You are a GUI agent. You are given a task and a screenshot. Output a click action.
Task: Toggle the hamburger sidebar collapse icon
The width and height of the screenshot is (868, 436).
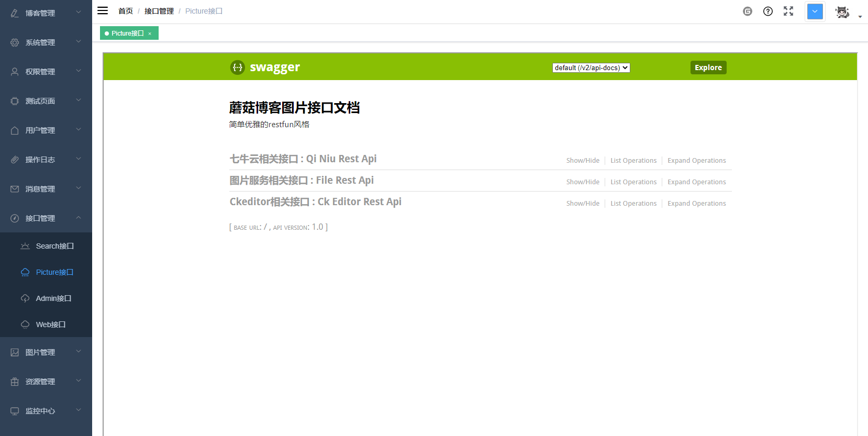(103, 10)
